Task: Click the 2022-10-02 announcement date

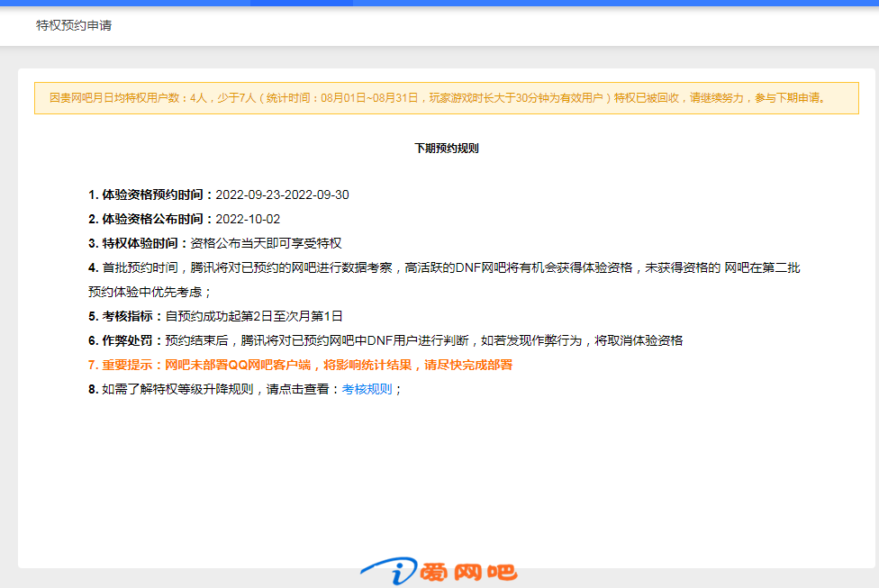Action: click(x=248, y=219)
